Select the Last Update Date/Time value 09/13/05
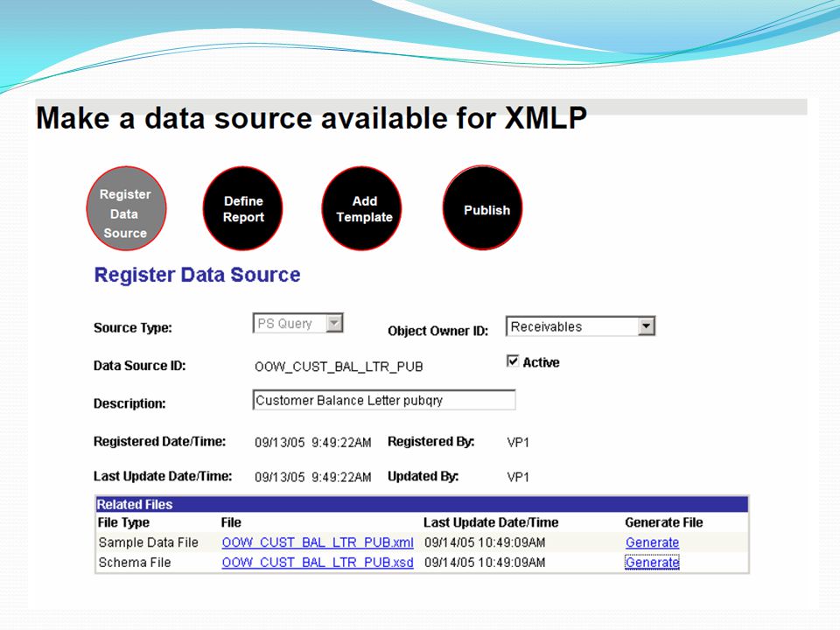840x630 pixels. coord(313,478)
